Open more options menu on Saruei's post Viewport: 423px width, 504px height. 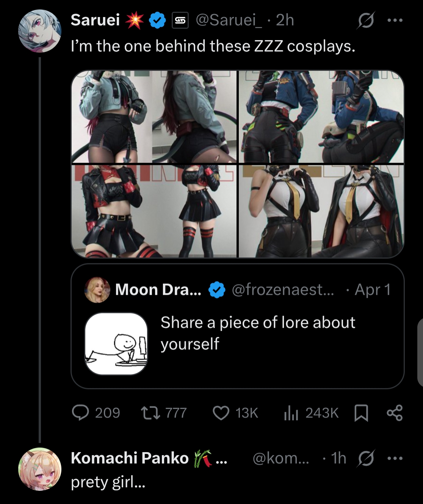[395, 20]
